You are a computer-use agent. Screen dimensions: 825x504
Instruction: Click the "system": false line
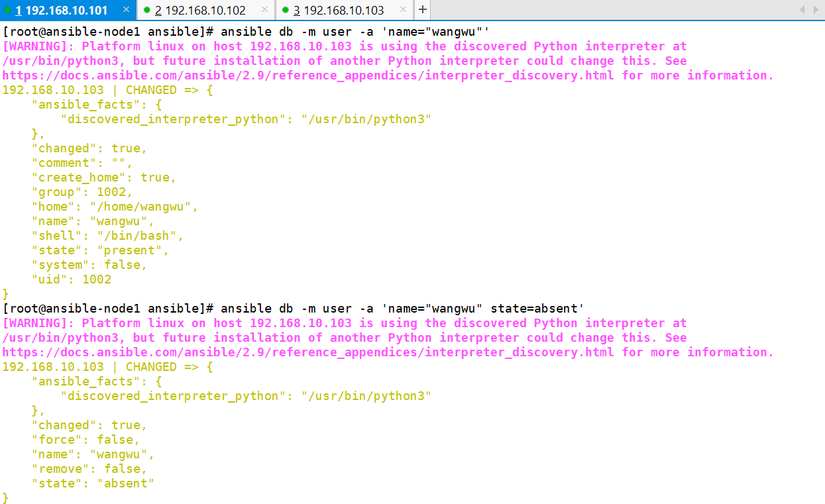(x=89, y=265)
